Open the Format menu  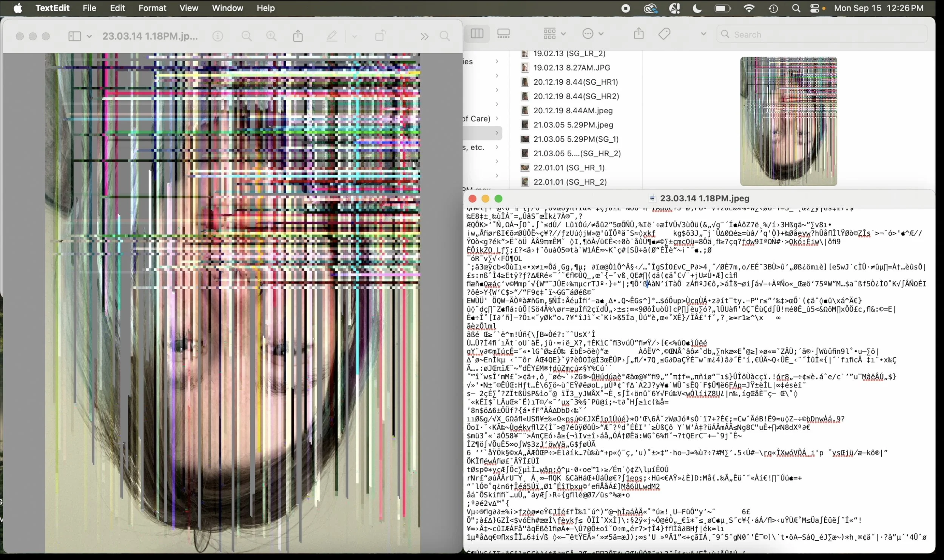[x=152, y=8]
